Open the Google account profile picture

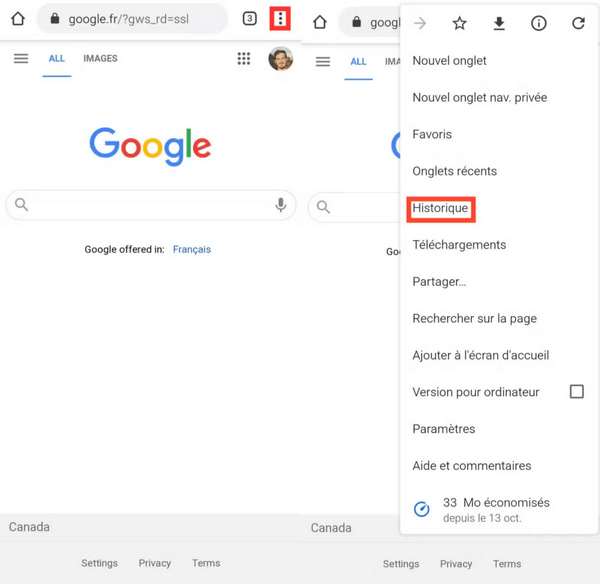281,59
